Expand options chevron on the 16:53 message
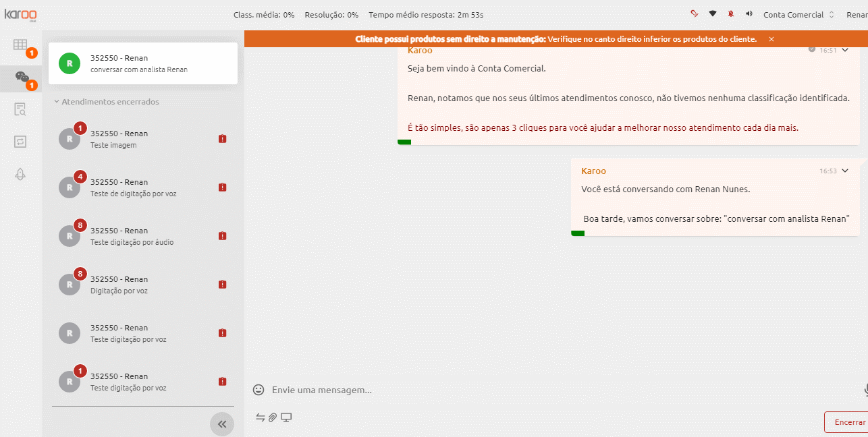The width and height of the screenshot is (868, 437). (844, 171)
